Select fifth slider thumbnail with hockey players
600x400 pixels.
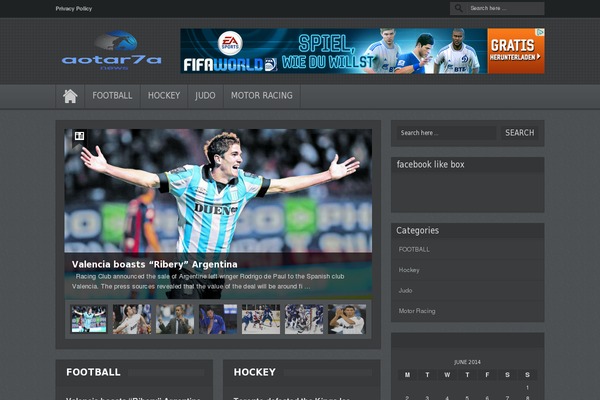click(261, 319)
